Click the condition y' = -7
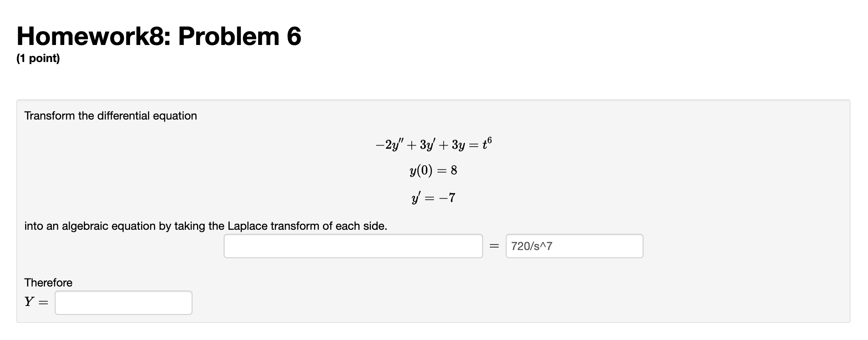The width and height of the screenshot is (868, 340). pos(433,197)
